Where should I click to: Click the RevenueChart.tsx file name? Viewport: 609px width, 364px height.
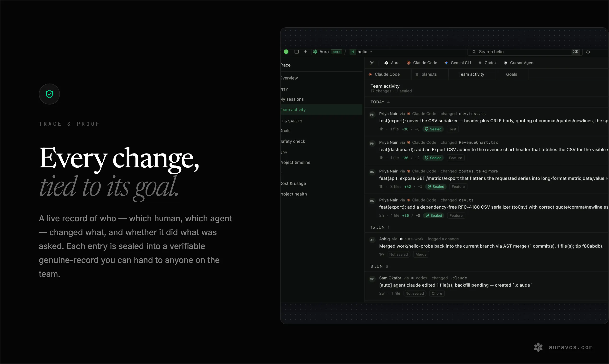pyautogui.click(x=478, y=142)
